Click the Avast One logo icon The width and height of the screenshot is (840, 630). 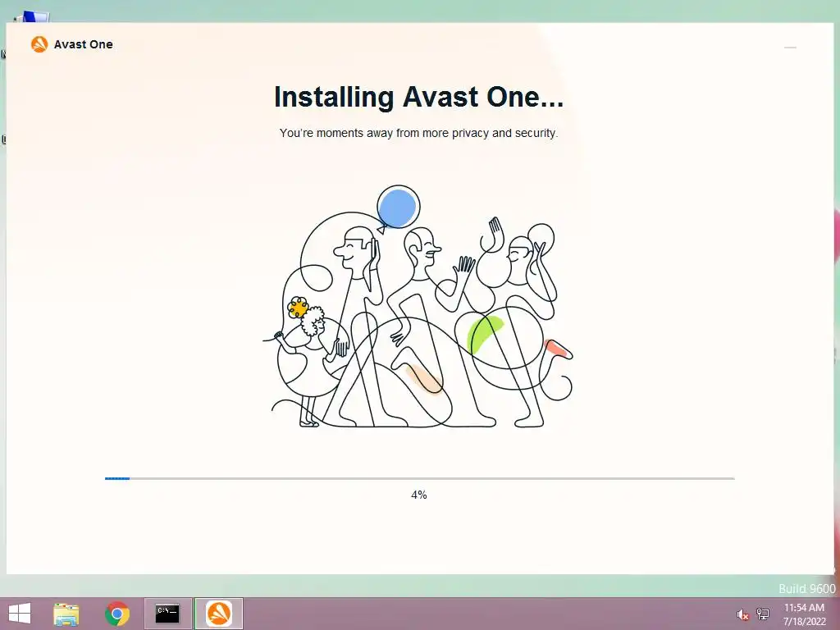(39, 44)
